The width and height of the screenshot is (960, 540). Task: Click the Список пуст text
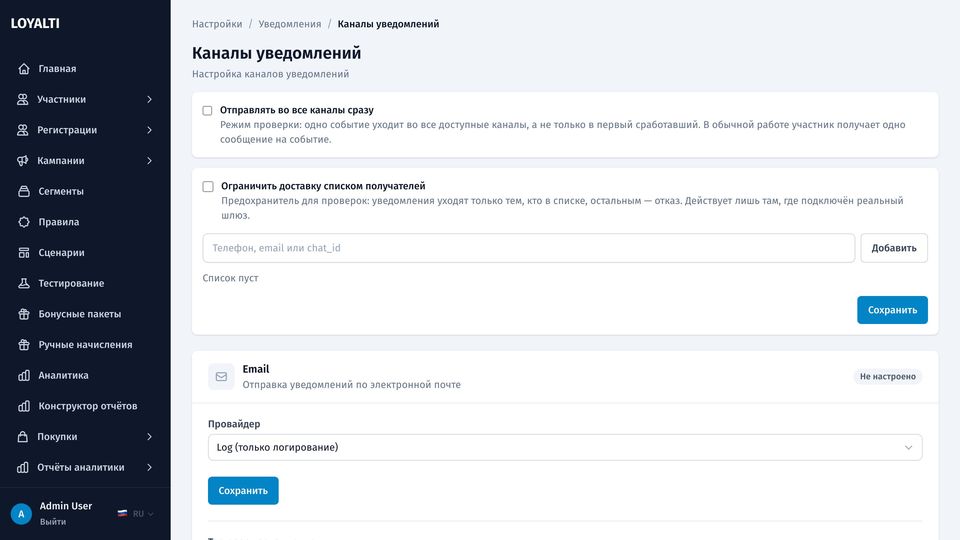pos(230,278)
